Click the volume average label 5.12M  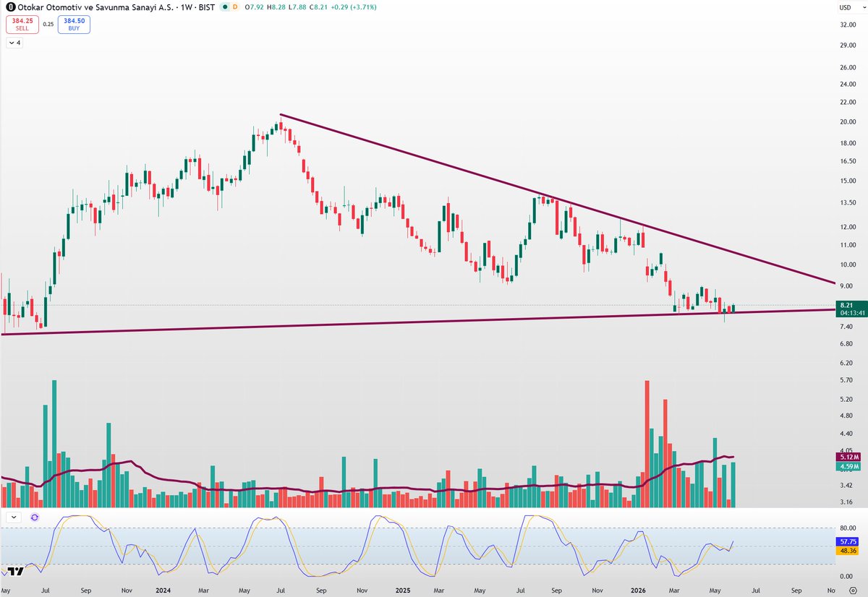pyautogui.click(x=848, y=458)
